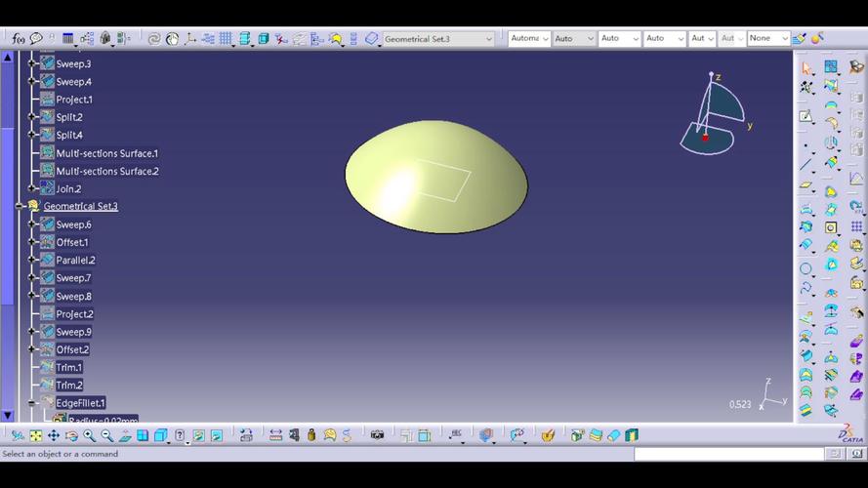Toggle the multi-view split window icon
This screenshot has height=488, width=868.
pos(143,435)
